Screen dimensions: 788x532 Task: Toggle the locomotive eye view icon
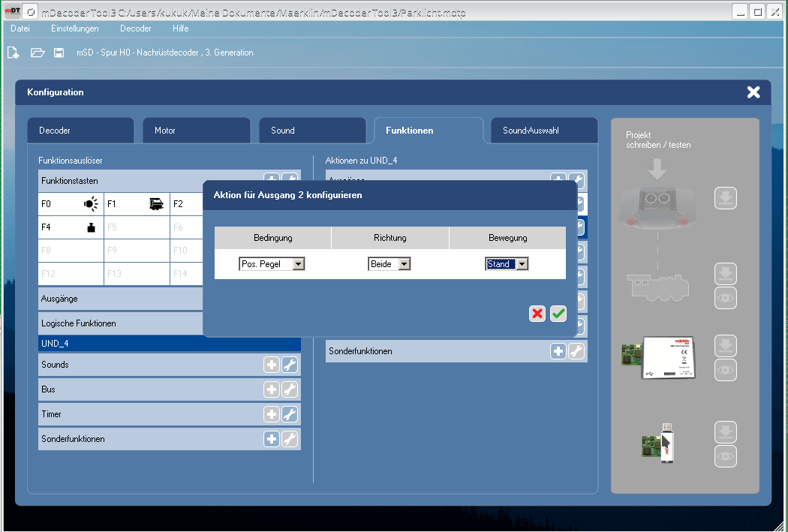725,298
